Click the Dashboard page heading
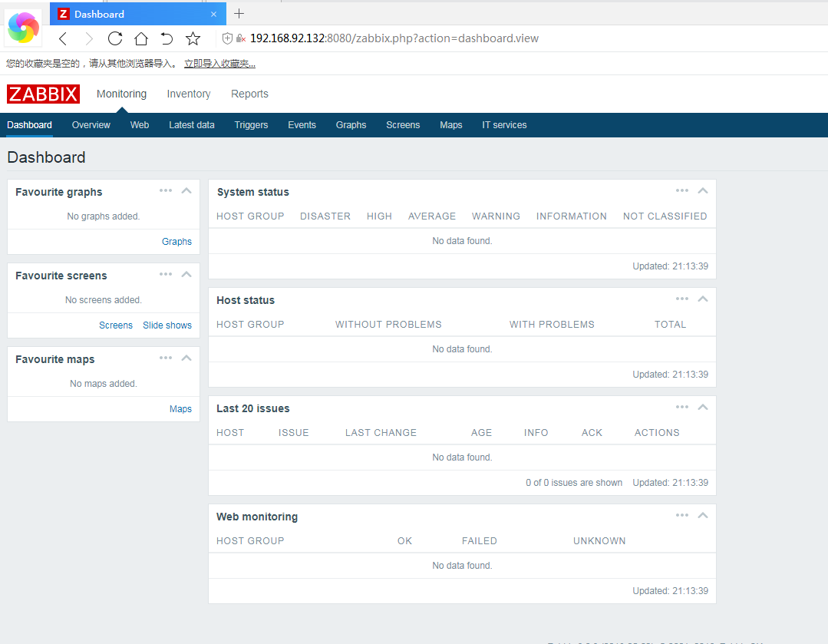The image size is (828, 644). click(47, 157)
